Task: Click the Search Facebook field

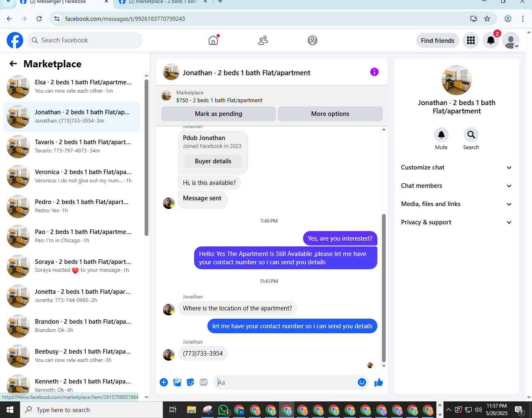Action: (x=85, y=40)
